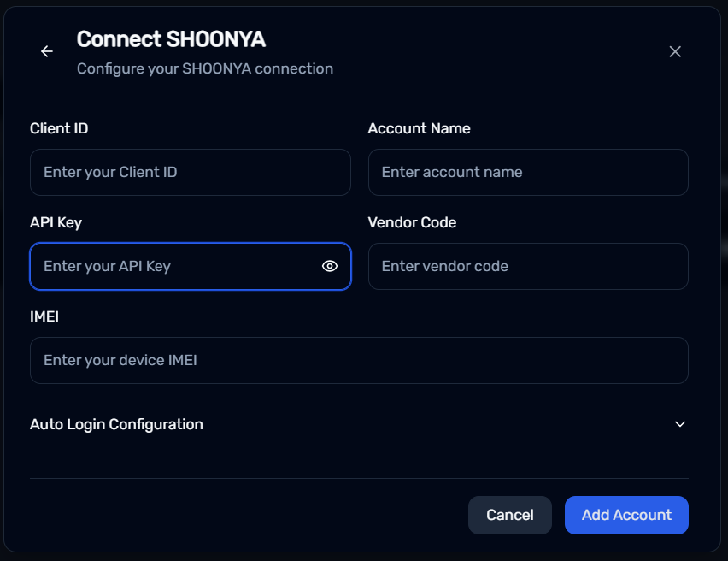Click the Connect SHOONYA title
728x561 pixels.
pyautogui.click(x=171, y=39)
